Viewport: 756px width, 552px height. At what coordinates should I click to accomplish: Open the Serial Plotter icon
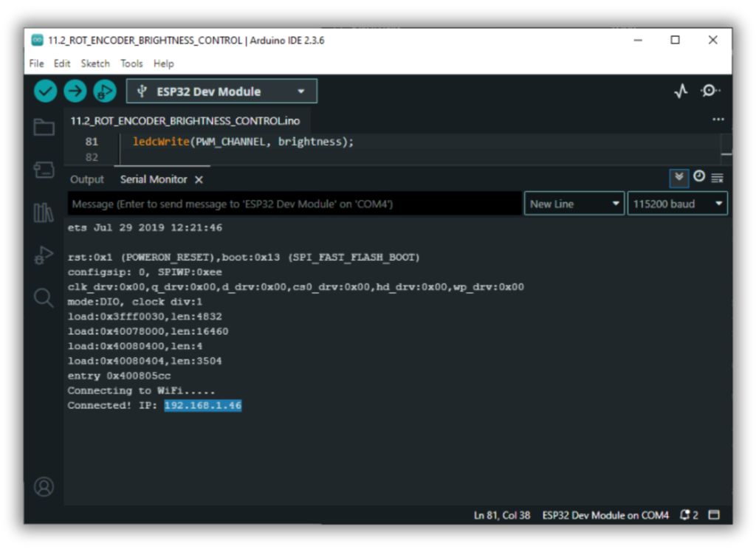(681, 91)
